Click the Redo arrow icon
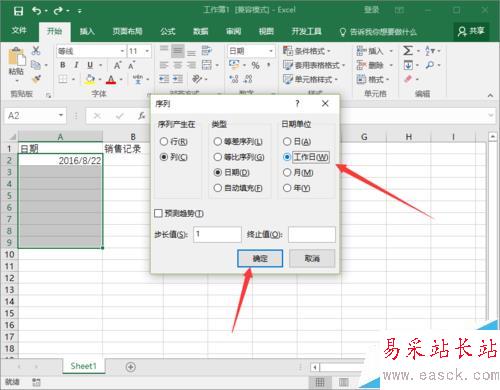Image resolution: width=500 pixels, height=390 pixels. [58, 11]
